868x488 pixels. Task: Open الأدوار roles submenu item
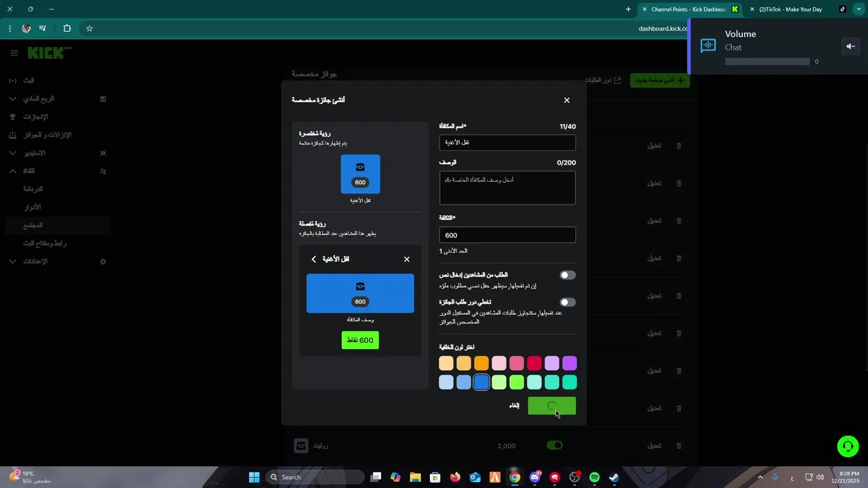pyautogui.click(x=33, y=207)
